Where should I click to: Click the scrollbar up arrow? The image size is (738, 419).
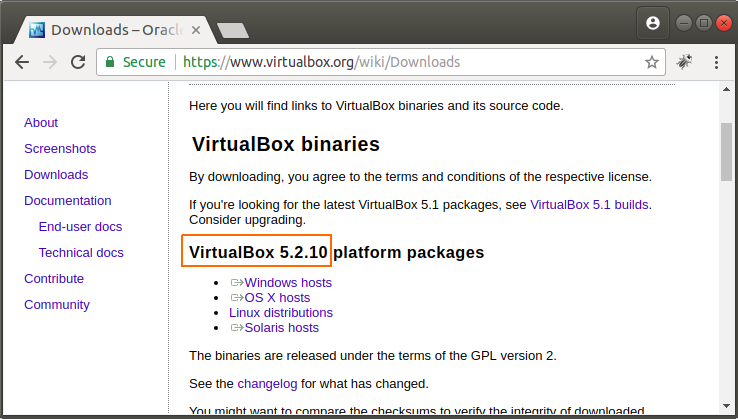pyautogui.click(x=726, y=89)
